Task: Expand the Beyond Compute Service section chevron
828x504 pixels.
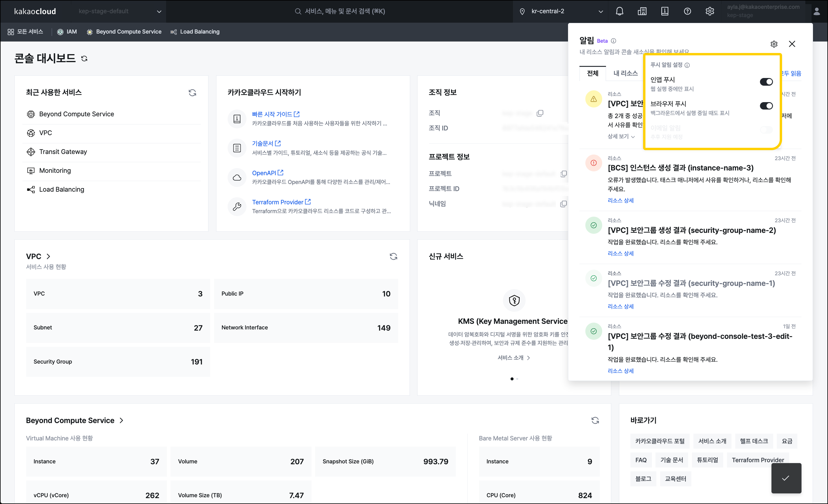Action: click(122, 420)
